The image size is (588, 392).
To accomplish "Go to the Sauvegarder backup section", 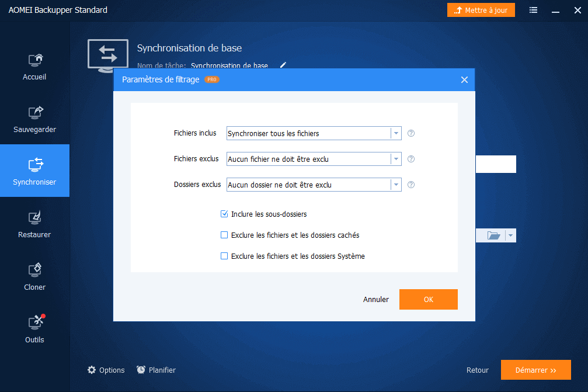I will coord(34,119).
